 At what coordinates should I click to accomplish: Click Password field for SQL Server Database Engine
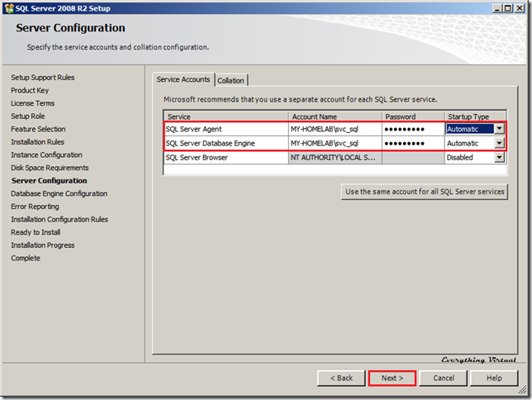click(413, 143)
